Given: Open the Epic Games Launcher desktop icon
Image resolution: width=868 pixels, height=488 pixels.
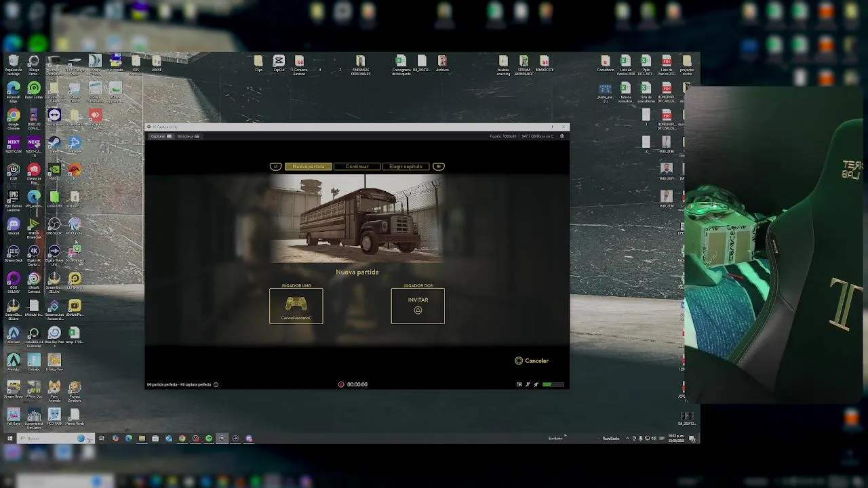Looking at the screenshot, I should coord(14,201).
